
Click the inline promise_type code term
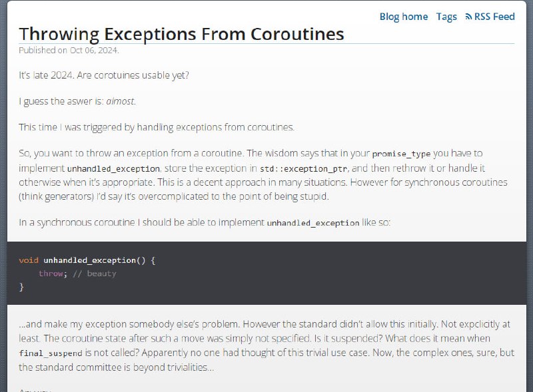(x=401, y=154)
